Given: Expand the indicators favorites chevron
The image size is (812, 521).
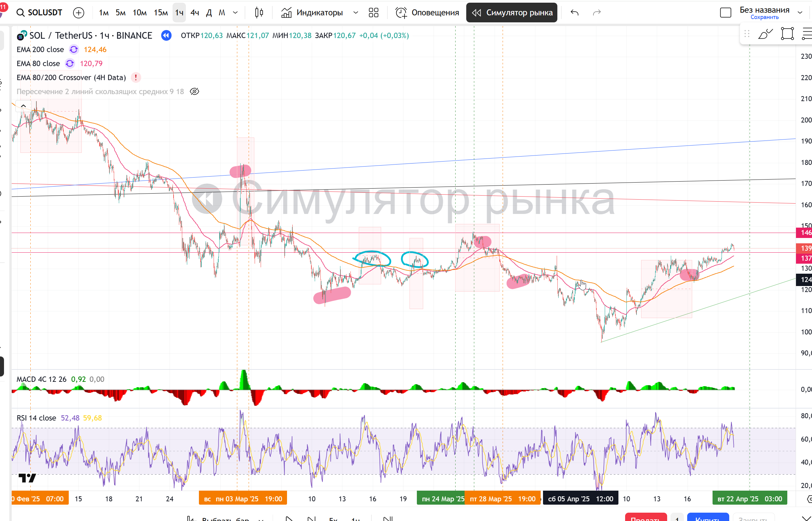Looking at the screenshot, I should tap(355, 13).
